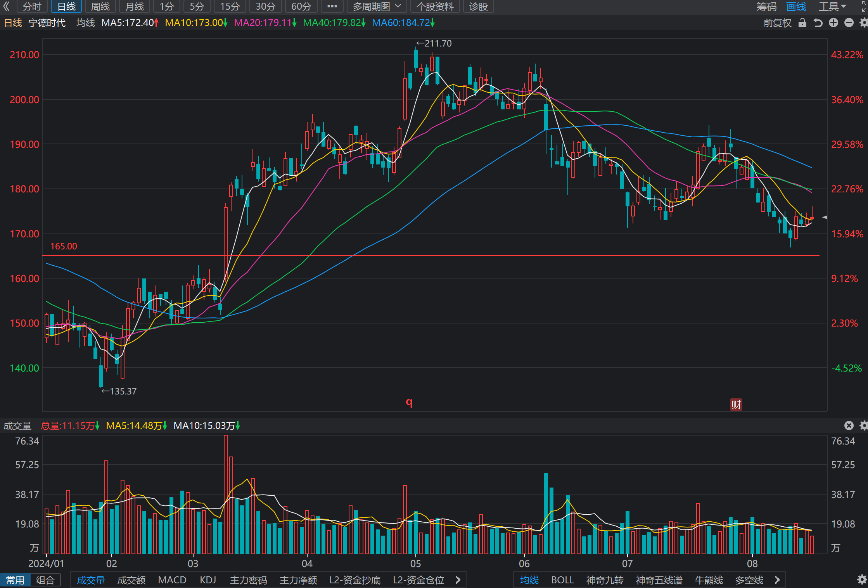Image resolution: width=868 pixels, height=588 pixels.
Task: Open chart settings gear beside the zoom-out icon
Action: (x=863, y=23)
